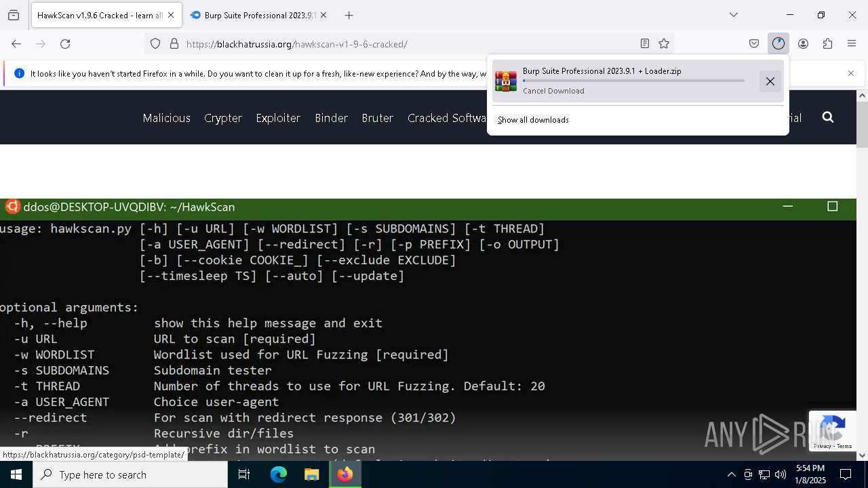Click Show all downloads
This screenshot has height=488, width=868.
tap(533, 120)
